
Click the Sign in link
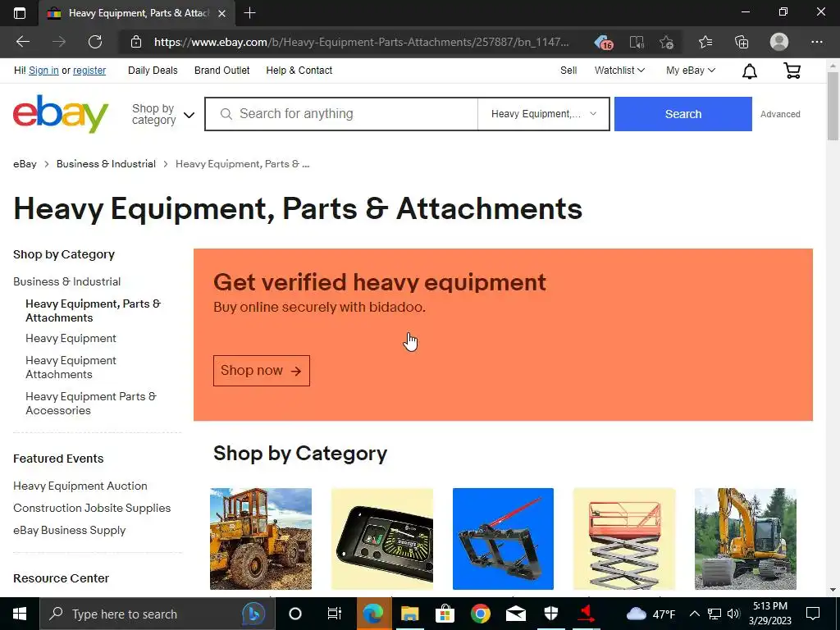tap(44, 71)
